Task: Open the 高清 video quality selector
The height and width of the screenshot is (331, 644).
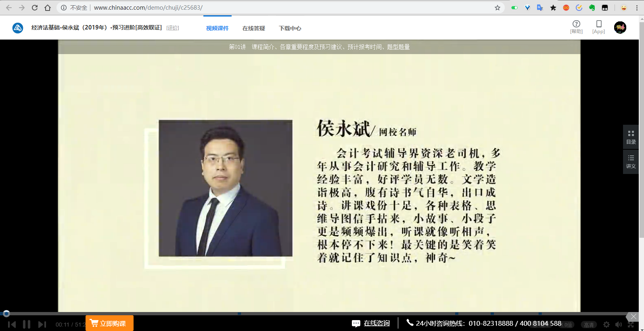Action: (589, 325)
